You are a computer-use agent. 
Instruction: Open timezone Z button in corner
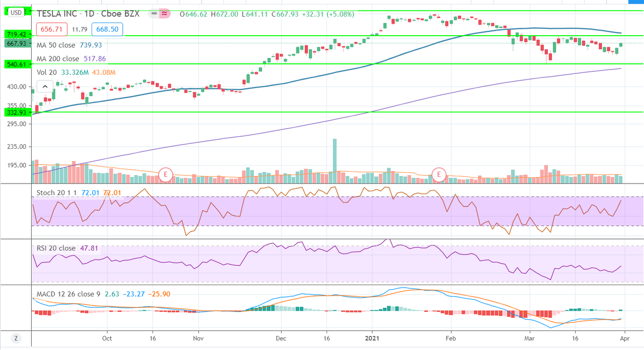coord(17,339)
